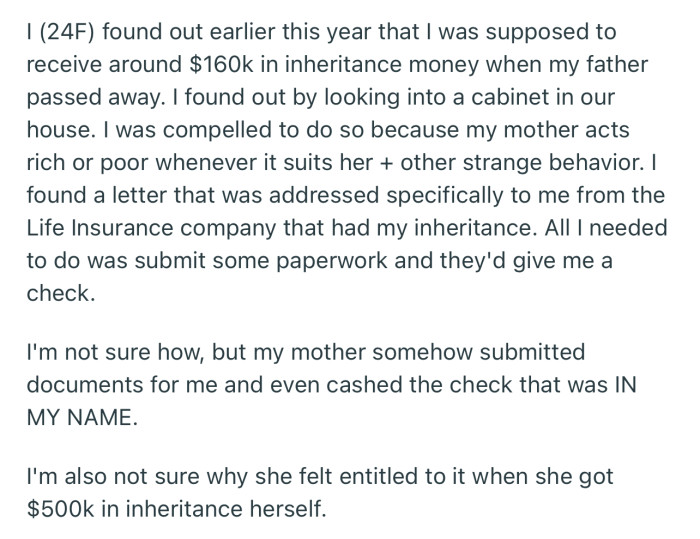Click the "(24F)" text in first line
Viewport: 700px width, 539px height.
click(x=67, y=32)
